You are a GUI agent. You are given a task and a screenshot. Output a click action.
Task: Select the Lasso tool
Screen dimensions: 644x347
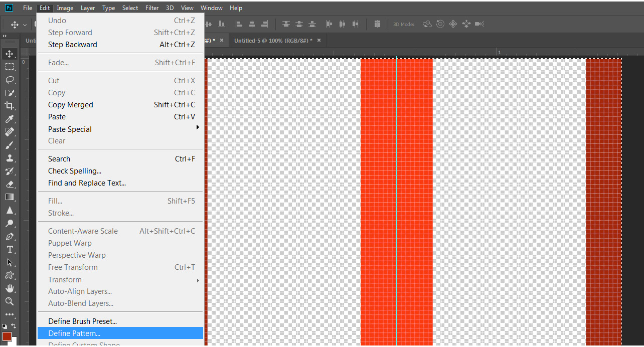click(x=10, y=79)
